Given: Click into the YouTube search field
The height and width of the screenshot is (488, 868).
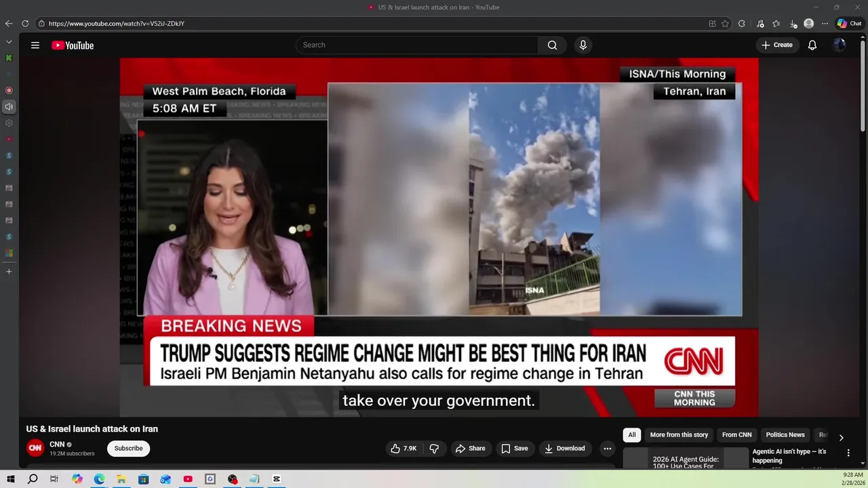Looking at the screenshot, I should tap(417, 45).
